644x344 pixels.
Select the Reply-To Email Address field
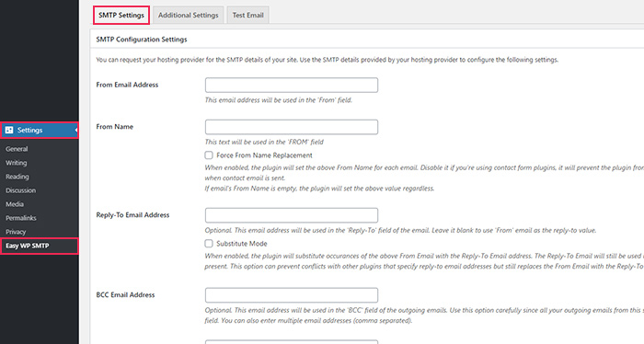pos(292,215)
